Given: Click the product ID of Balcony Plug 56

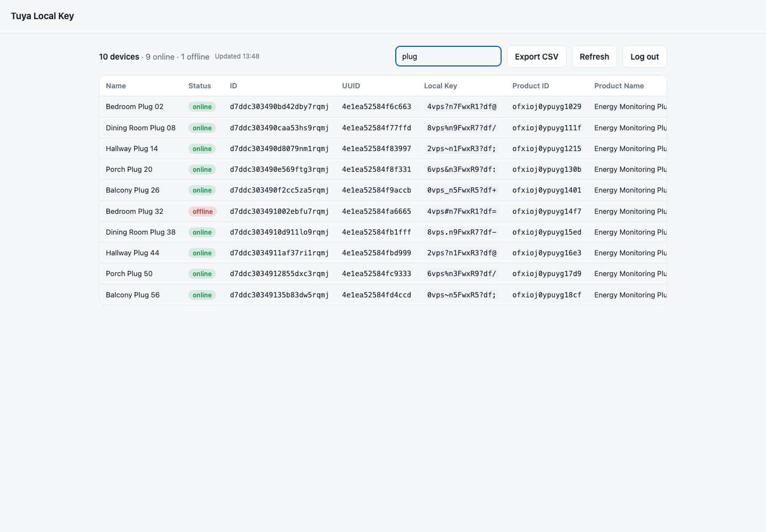Looking at the screenshot, I should tap(547, 295).
